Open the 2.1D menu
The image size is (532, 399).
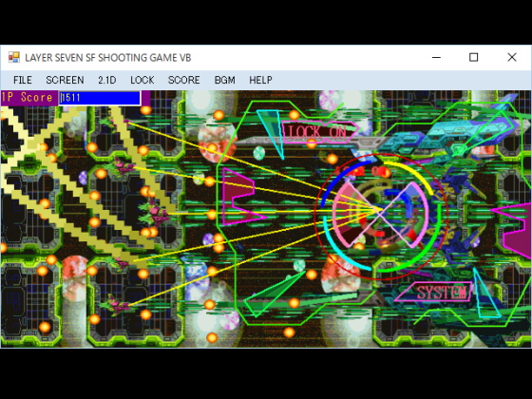coord(107,80)
